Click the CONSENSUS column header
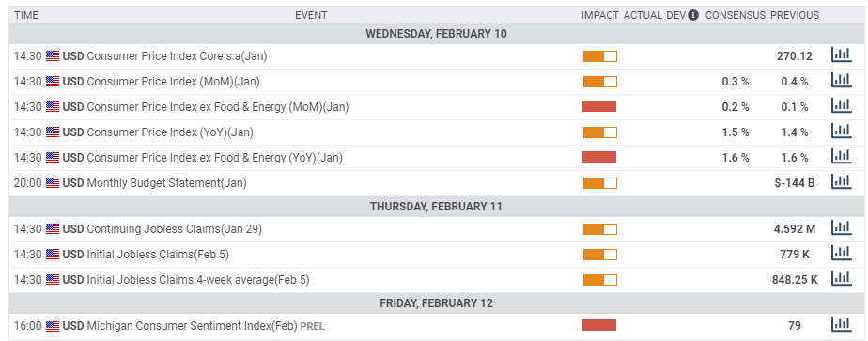The width and height of the screenshot is (868, 341). coord(736,15)
